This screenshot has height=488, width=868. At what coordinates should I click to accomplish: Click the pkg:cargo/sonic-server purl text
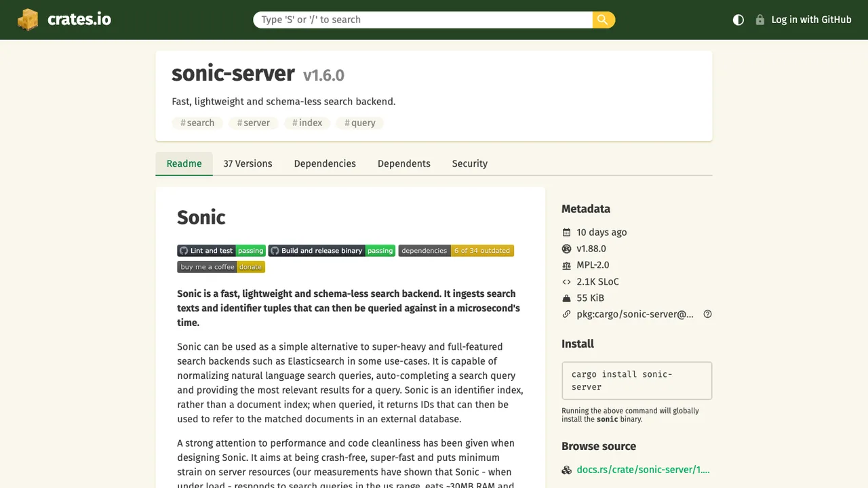coord(635,314)
